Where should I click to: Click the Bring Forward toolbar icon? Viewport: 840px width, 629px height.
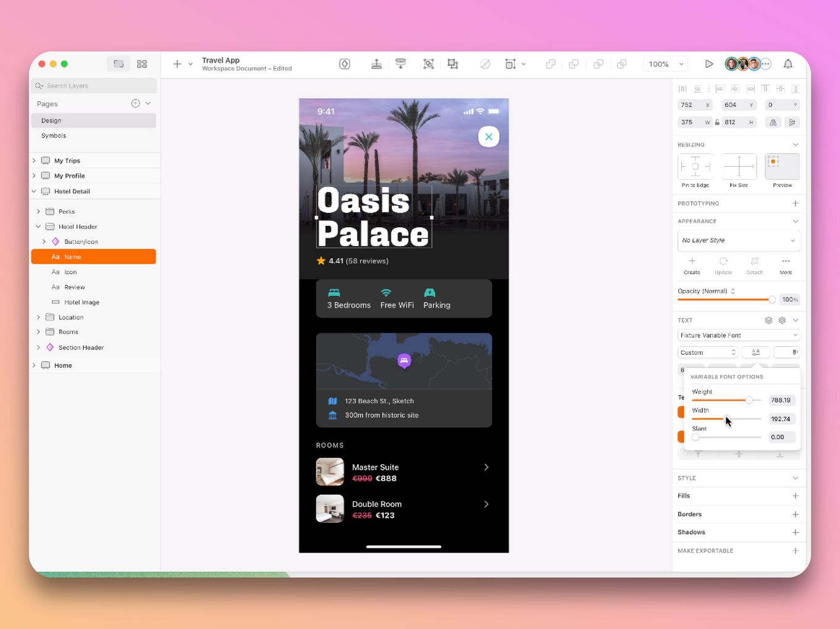(x=376, y=64)
